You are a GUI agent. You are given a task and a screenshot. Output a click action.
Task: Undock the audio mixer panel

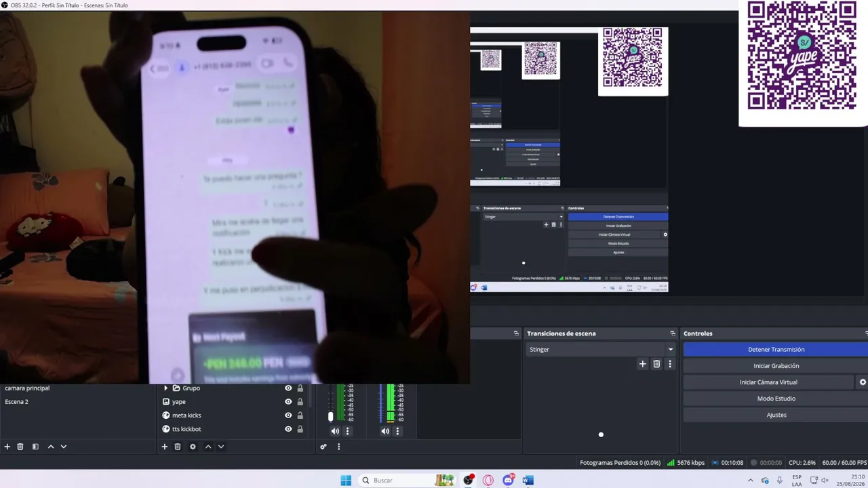[516, 333]
